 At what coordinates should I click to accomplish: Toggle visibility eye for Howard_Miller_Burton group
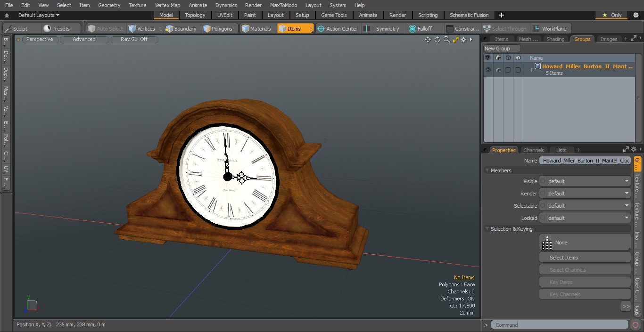pos(488,70)
